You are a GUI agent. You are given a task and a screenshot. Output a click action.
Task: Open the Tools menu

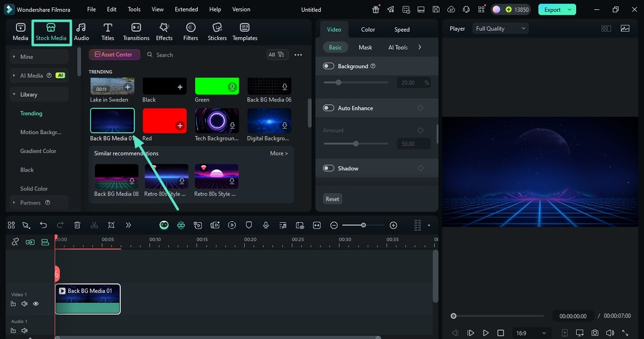(x=134, y=9)
